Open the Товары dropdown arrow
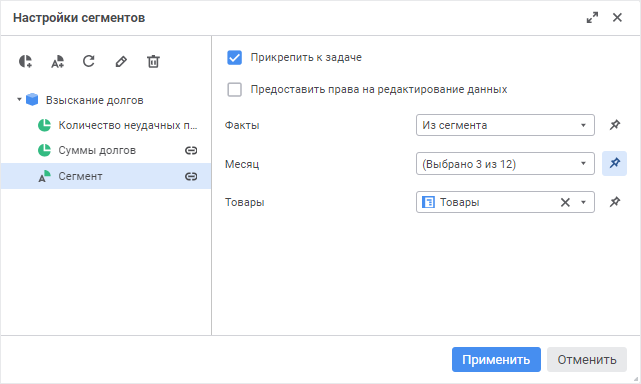The image size is (641, 384). 583,202
